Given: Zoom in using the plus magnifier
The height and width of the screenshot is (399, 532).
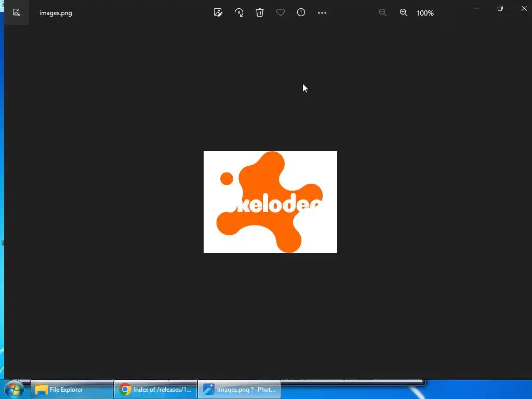Looking at the screenshot, I should pos(403,12).
